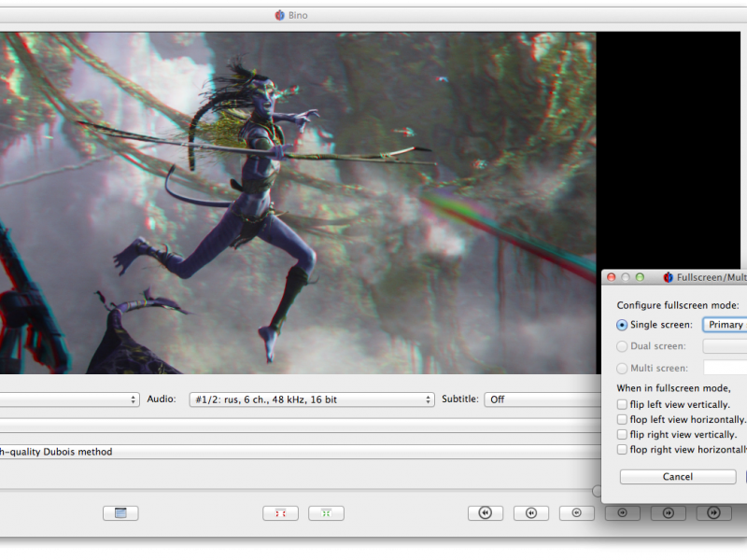Click the Bino icon in main title bar
The image size is (747, 560).
pos(279,15)
